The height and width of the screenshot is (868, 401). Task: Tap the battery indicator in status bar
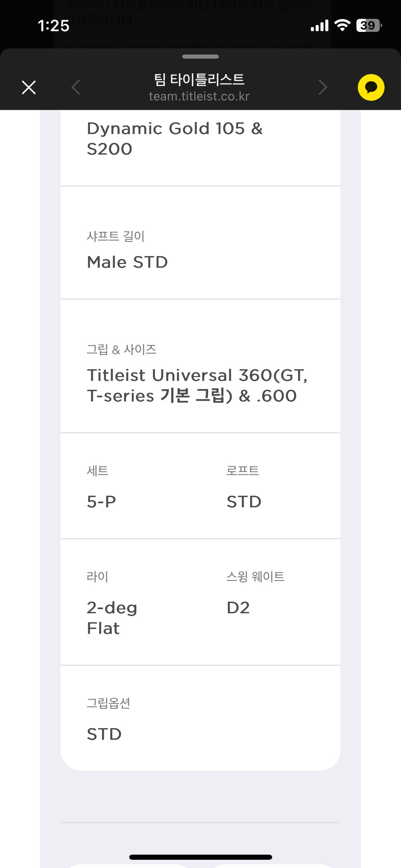369,25
